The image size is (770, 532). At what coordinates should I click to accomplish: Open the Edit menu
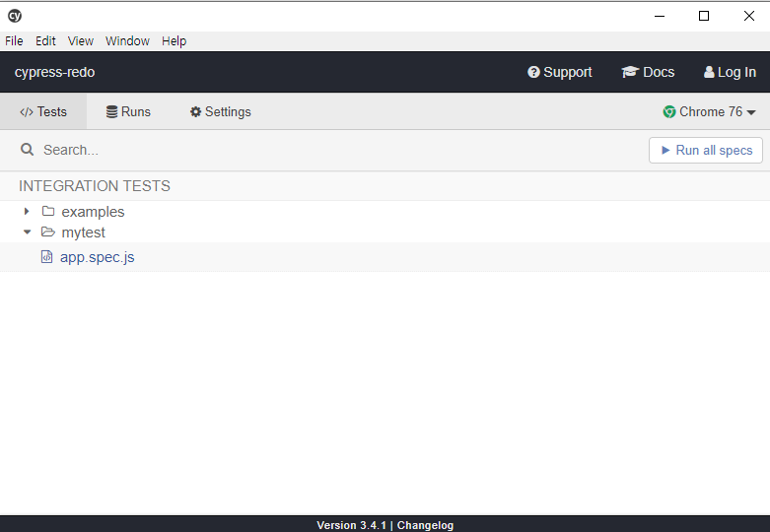click(45, 41)
